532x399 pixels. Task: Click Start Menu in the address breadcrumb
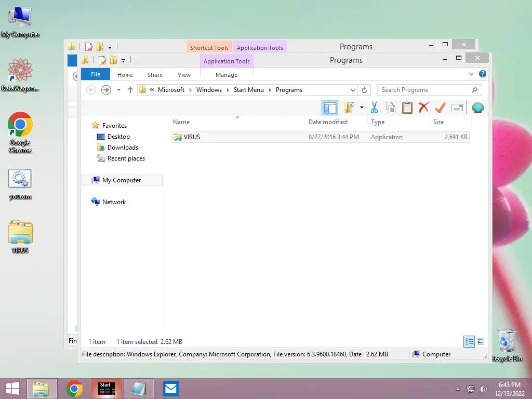249,90
